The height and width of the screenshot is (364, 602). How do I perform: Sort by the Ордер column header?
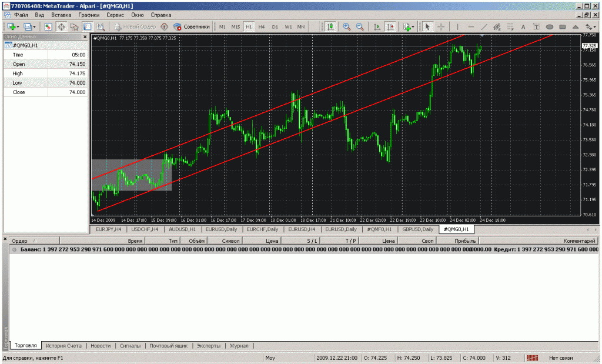tap(34, 241)
